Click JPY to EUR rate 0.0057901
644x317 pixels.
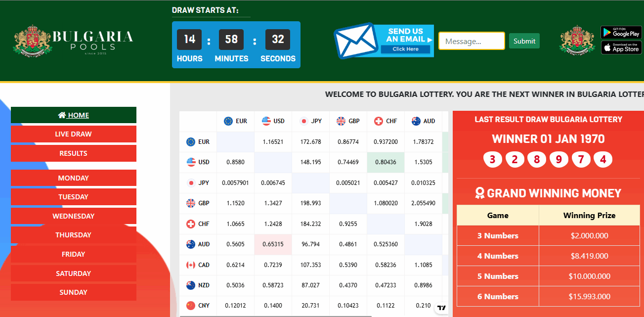click(236, 183)
